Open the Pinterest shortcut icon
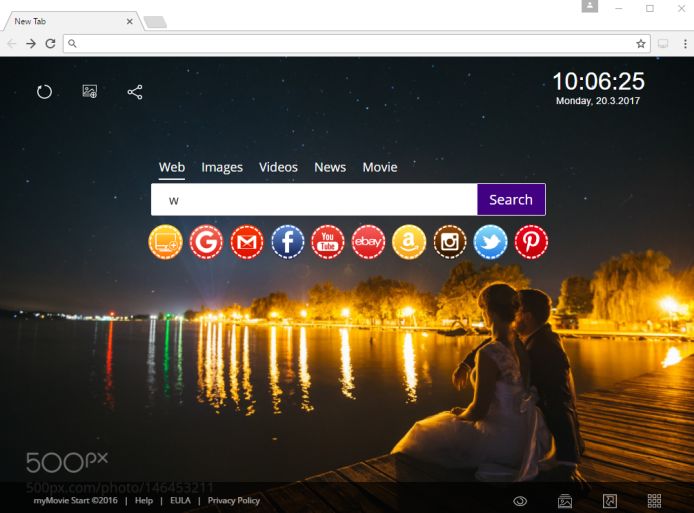This screenshot has width=694, height=513. pyautogui.click(x=531, y=242)
